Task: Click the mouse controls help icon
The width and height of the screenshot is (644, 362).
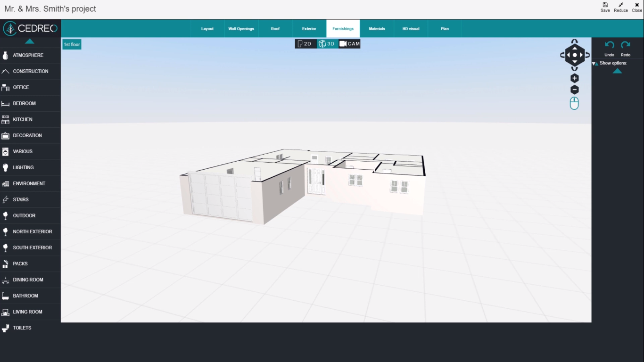Action: coord(574,104)
